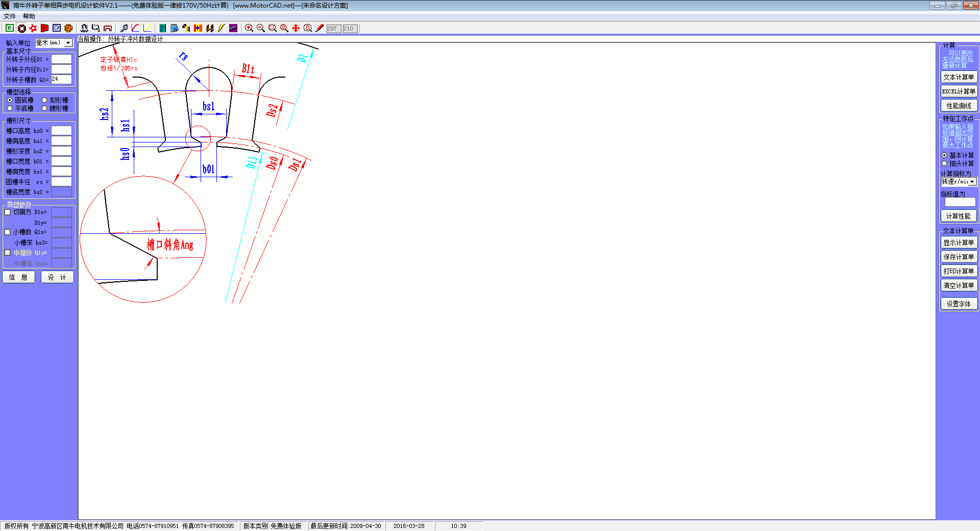Open the 输入单位 unit dropdown
The width and height of the screenshot is (980, 531).
pos(68,43)
